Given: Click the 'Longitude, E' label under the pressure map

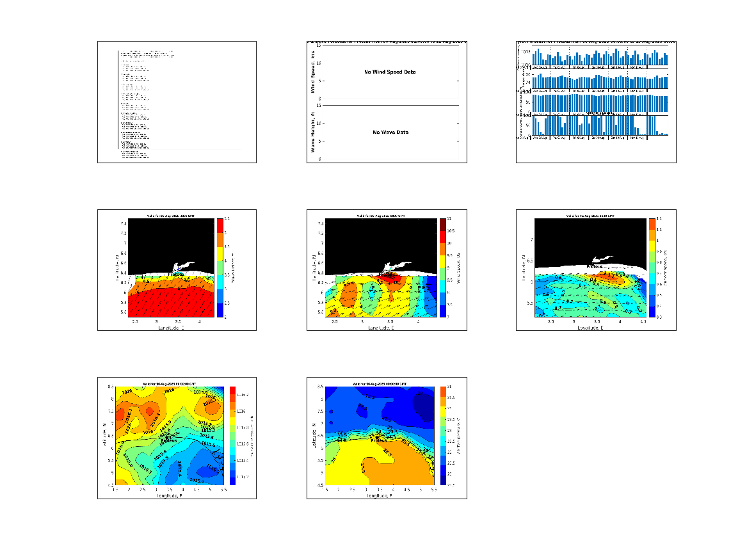Looking at the screenshot, I should point(170,496).
